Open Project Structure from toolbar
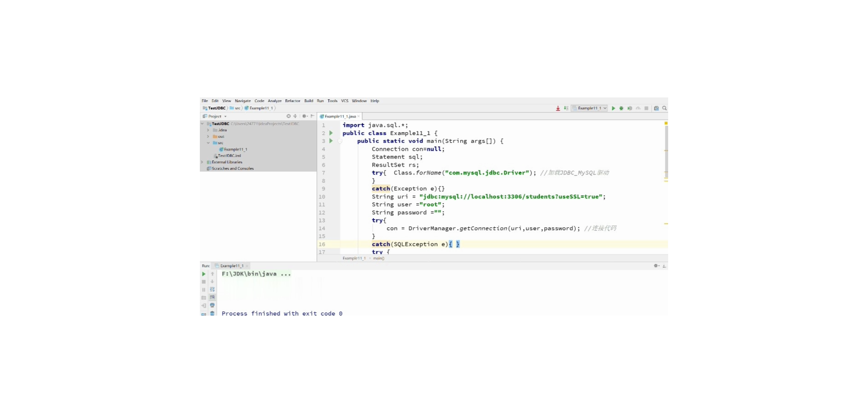868x413 pixels. tap(656, 108)
